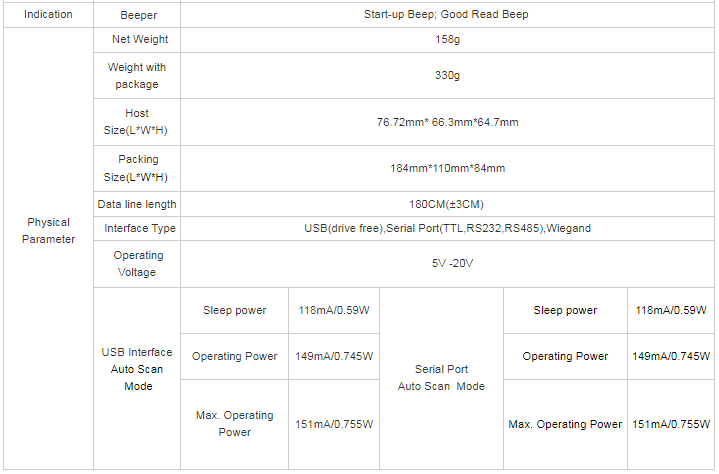Image resolution: width=719 pixels, height=474 pixels.
Task: Select the Net Weight label
Action: point(138,40)
